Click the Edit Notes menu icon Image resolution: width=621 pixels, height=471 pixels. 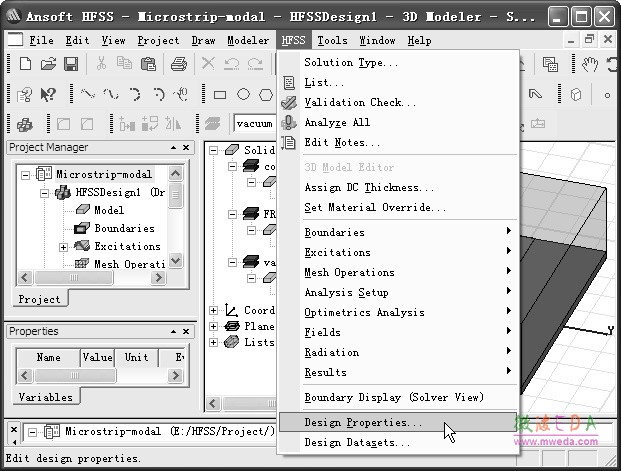[x=289, y=143]
